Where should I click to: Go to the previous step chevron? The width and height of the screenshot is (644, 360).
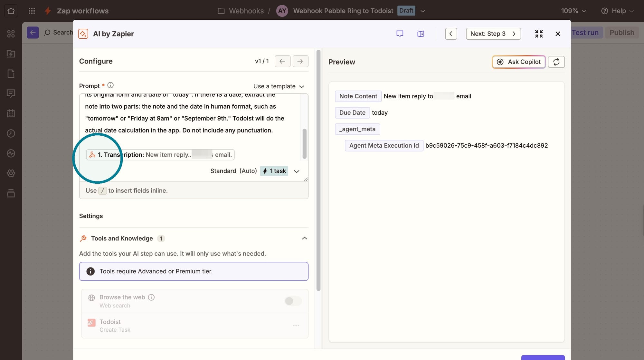[451, 34]
